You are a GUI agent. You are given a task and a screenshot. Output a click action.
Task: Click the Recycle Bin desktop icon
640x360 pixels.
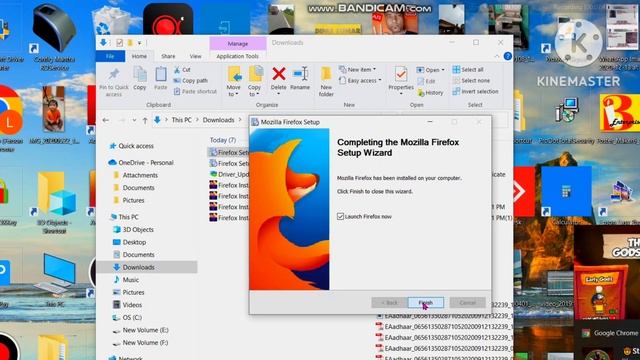coord(111,20)
